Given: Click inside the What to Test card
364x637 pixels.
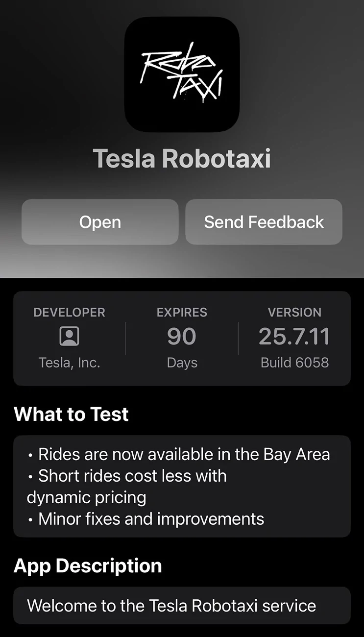Looking at the screenshot, I should pyautogui.click(x=182, y=486).
